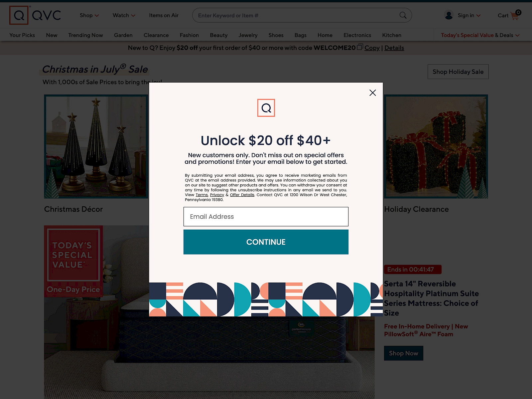Close the email signup popup
532x399 pixels.
coord(372,93)
